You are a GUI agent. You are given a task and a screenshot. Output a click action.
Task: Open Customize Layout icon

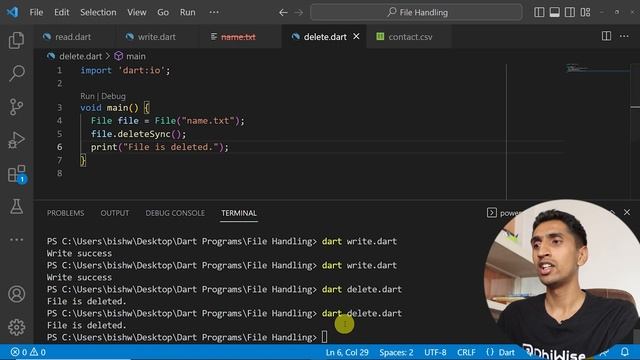pos(585,12)
